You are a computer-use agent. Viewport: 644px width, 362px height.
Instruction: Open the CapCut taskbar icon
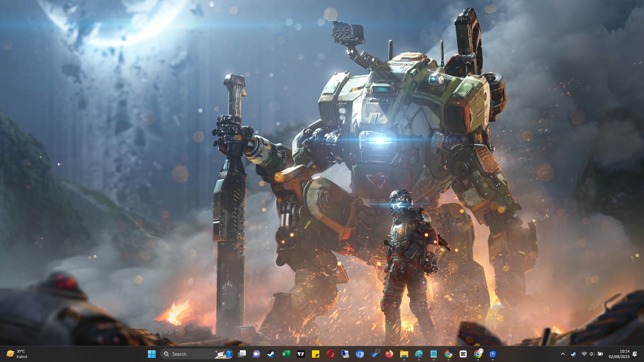click(463, 354)
